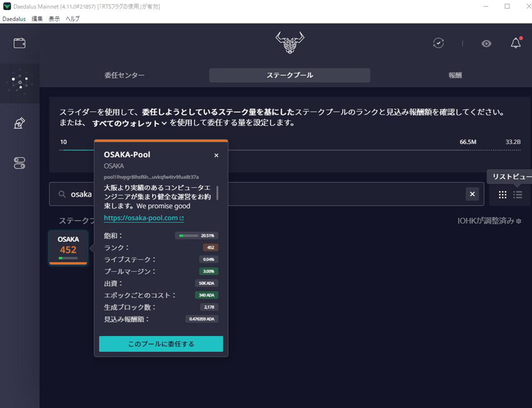Open the notifications bell icon
Image resolution: width=532 pixels, height=408 pixels.
[x=516, y=44]
